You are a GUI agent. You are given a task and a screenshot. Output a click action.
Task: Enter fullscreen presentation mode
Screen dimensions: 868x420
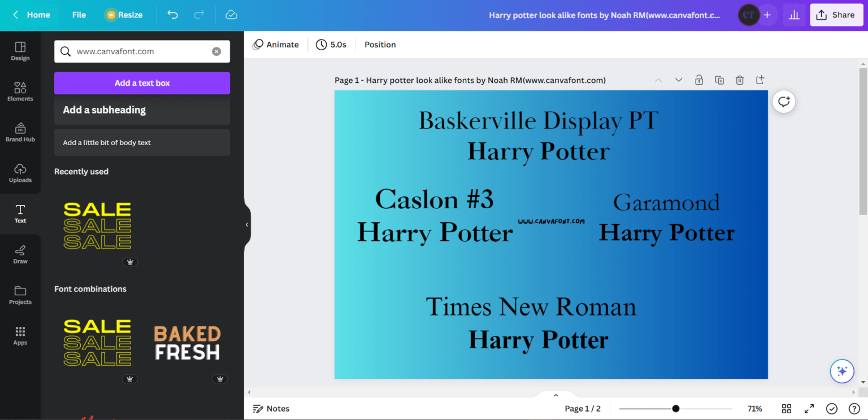click(x=809, y=409)
